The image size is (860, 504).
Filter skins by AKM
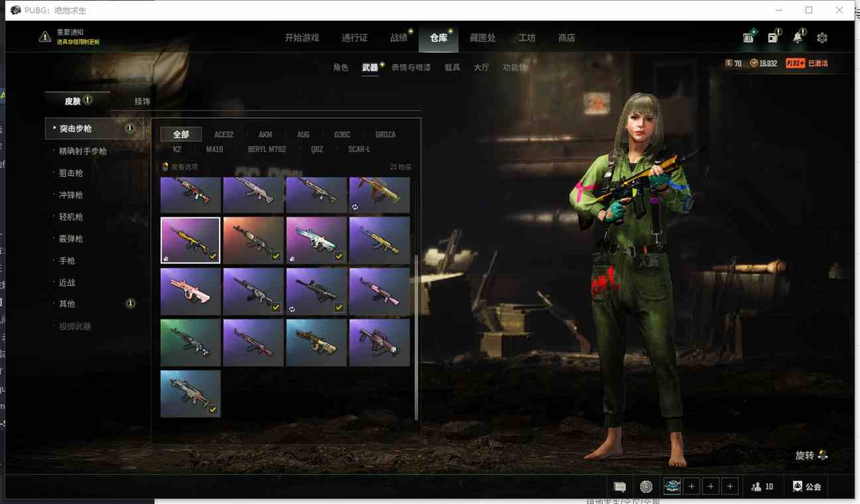pos(265,135)
